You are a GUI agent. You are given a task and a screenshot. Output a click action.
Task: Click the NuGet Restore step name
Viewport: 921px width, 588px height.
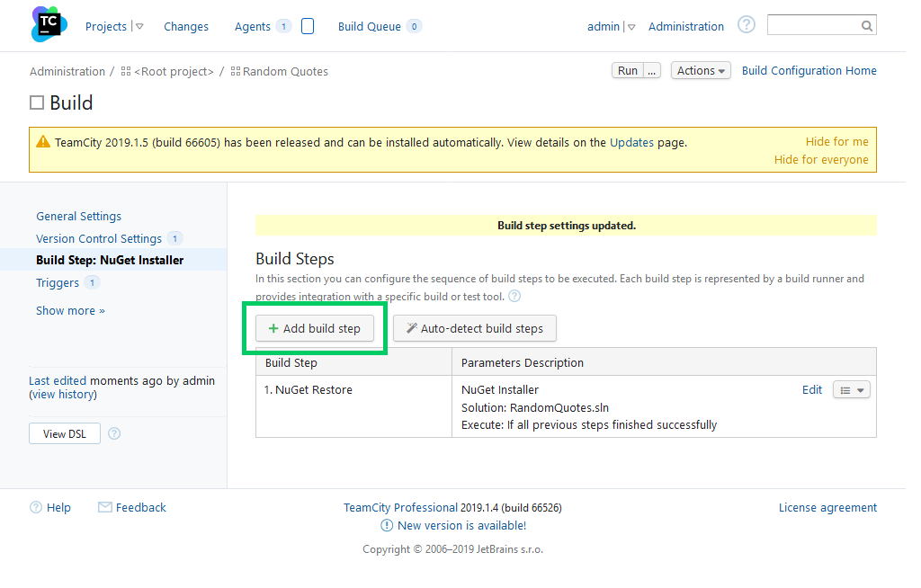pos(314,390)
